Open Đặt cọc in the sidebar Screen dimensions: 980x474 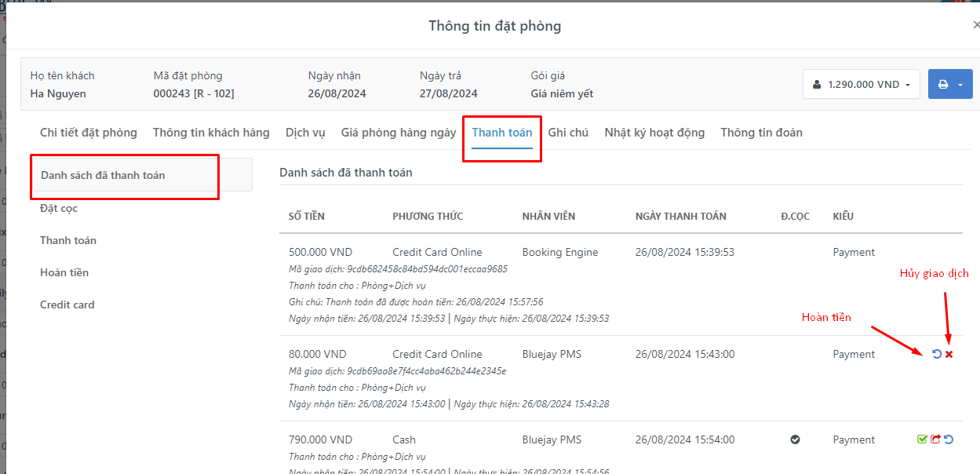click(x=59, y=208)
